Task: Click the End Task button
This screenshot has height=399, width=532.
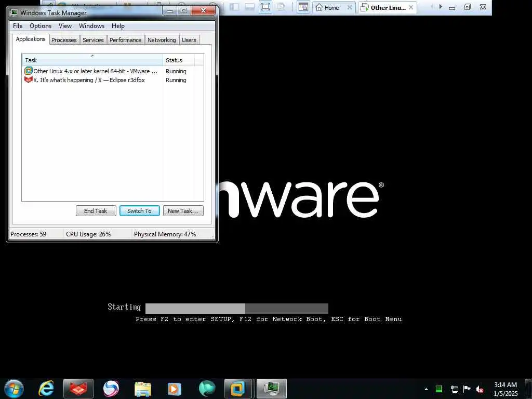Action: tap(96, 211)
